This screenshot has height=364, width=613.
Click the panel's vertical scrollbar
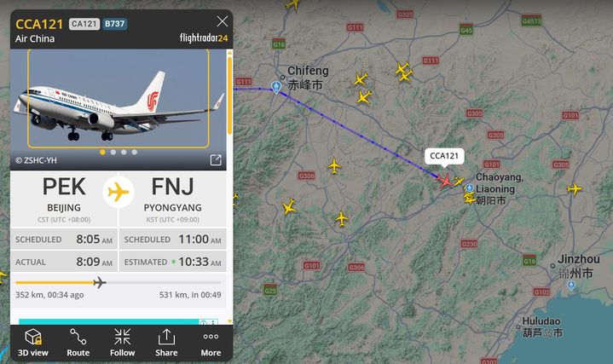[229, 95]
